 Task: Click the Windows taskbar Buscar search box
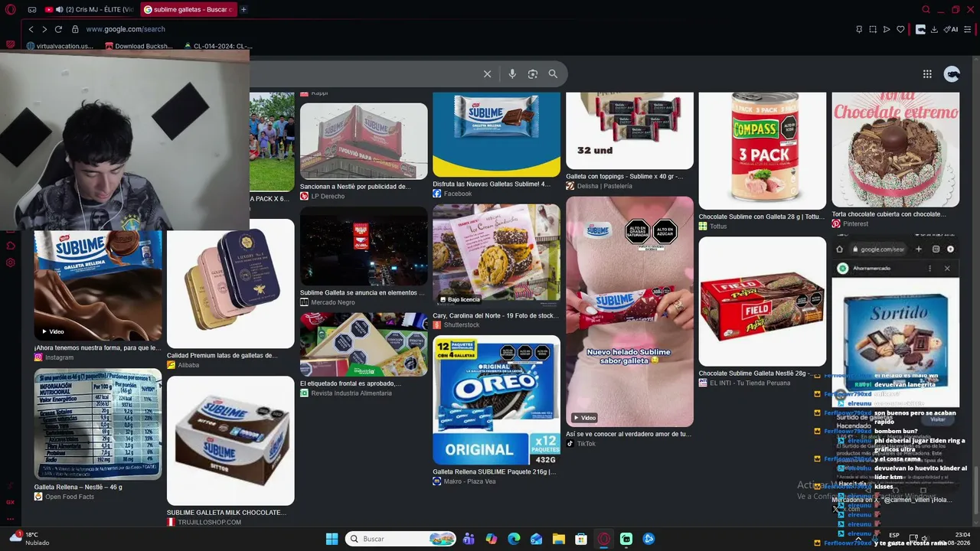(x=401, y=539)
